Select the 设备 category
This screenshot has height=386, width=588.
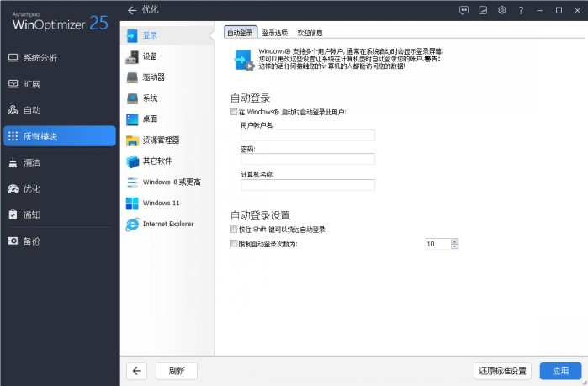167,56
